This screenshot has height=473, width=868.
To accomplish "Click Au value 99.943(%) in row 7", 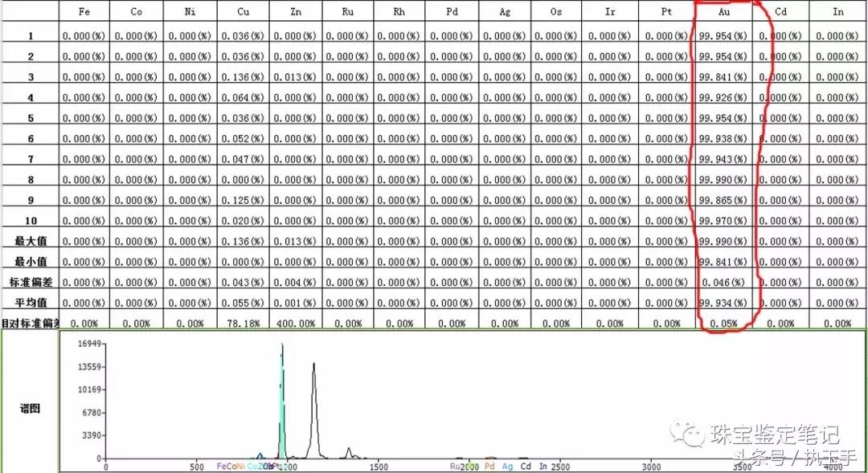I will (723, 159).
